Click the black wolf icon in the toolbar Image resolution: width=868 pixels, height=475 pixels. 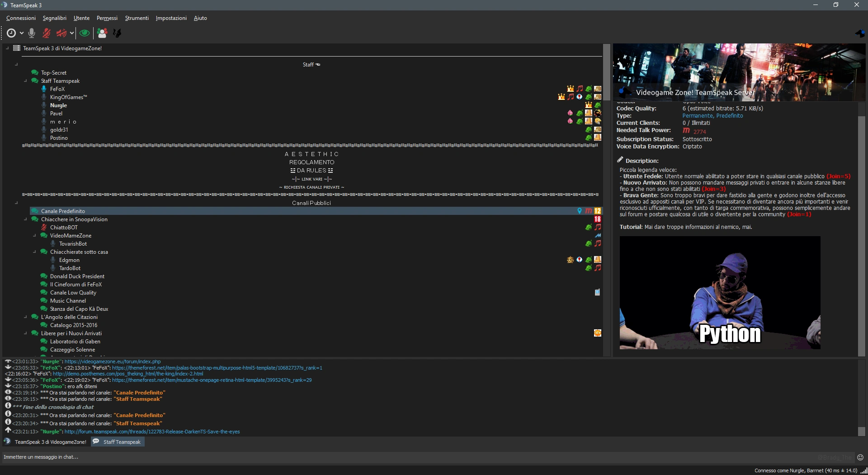(x=117, y=33)
